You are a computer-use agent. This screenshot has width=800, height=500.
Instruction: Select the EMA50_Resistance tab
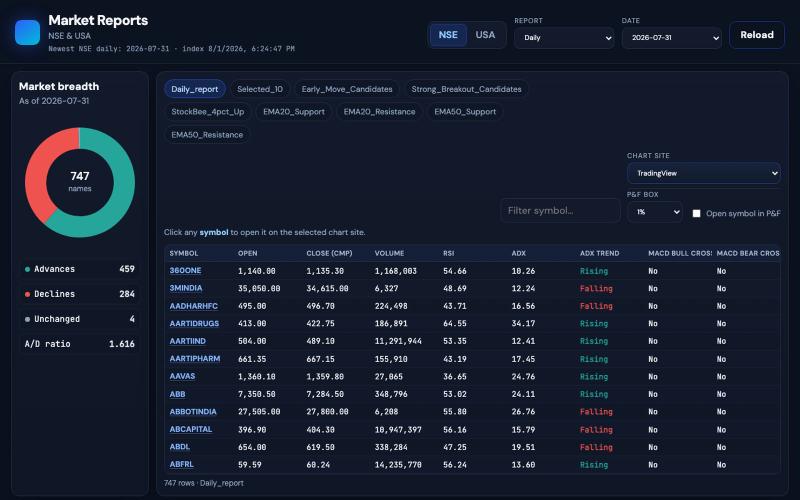[207, 135]
